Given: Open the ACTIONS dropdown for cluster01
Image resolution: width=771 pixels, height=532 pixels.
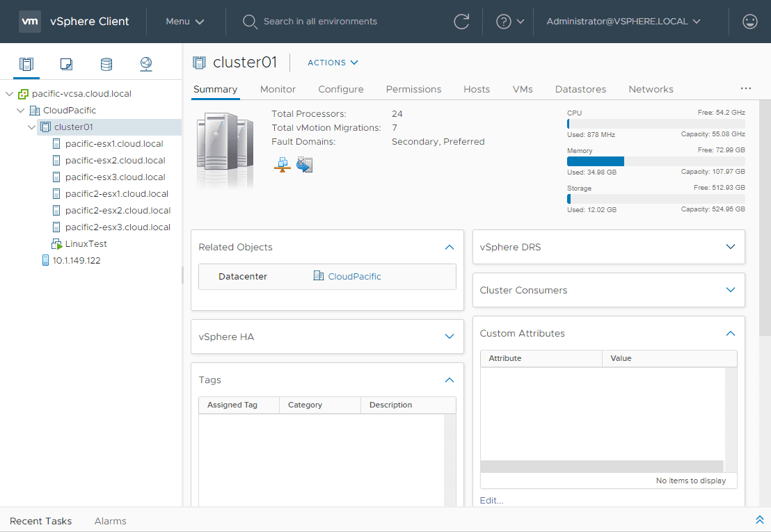Looking at the screenshot, I should [333, 63].
